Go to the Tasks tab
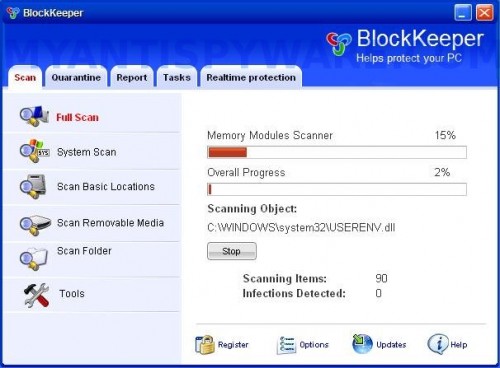 point(177,77)
